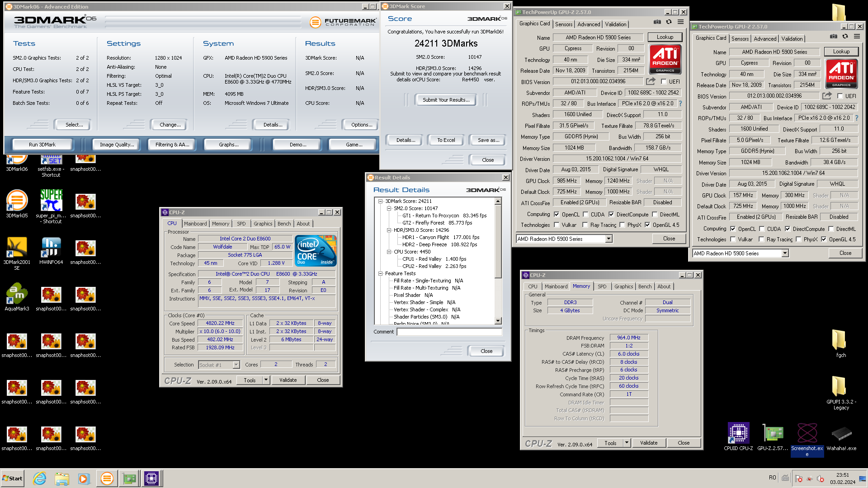This screenshot has height=488, width=868.
Task: Toggle OpenGL 4.5 checkbox in left GPU-Z window
Action: tap(647, 225)
